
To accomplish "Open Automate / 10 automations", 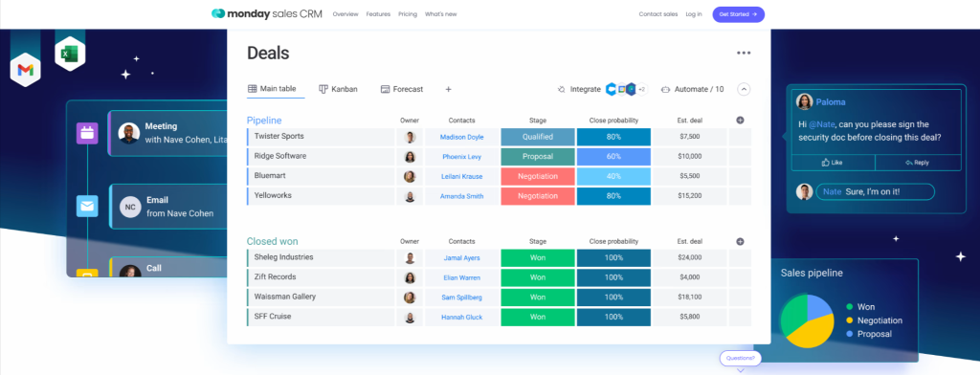I will click(692, 89).
